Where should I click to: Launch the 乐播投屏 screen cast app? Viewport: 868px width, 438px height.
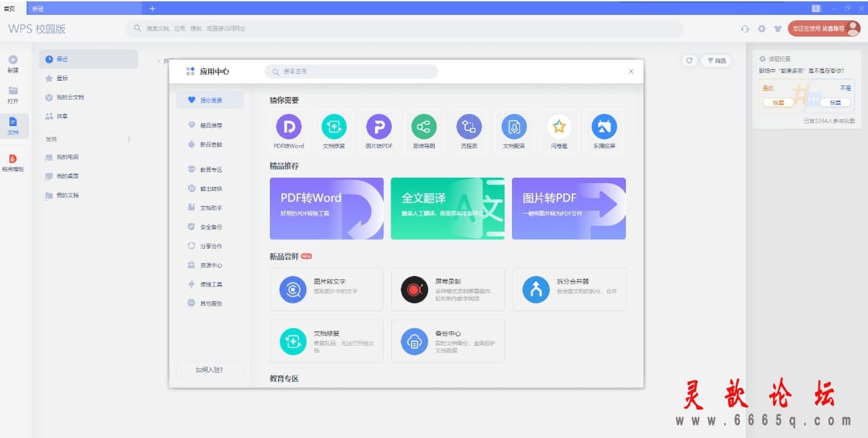tap(604, 127)
